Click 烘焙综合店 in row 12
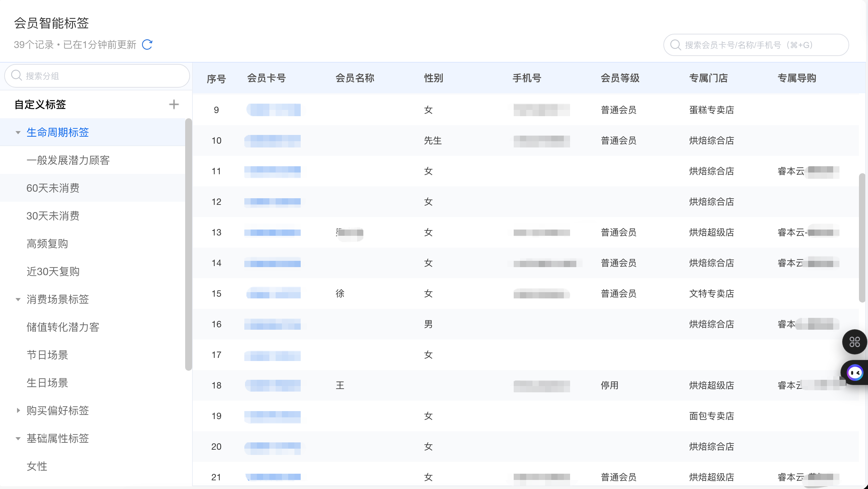 (712, 202)
